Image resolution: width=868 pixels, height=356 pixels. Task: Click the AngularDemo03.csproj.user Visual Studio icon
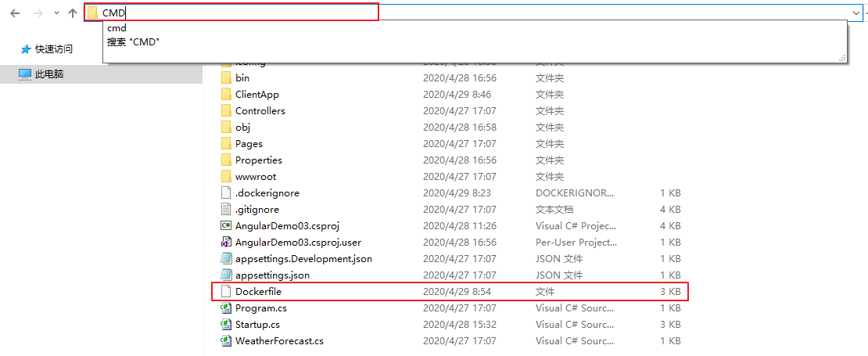click(225, 243)
